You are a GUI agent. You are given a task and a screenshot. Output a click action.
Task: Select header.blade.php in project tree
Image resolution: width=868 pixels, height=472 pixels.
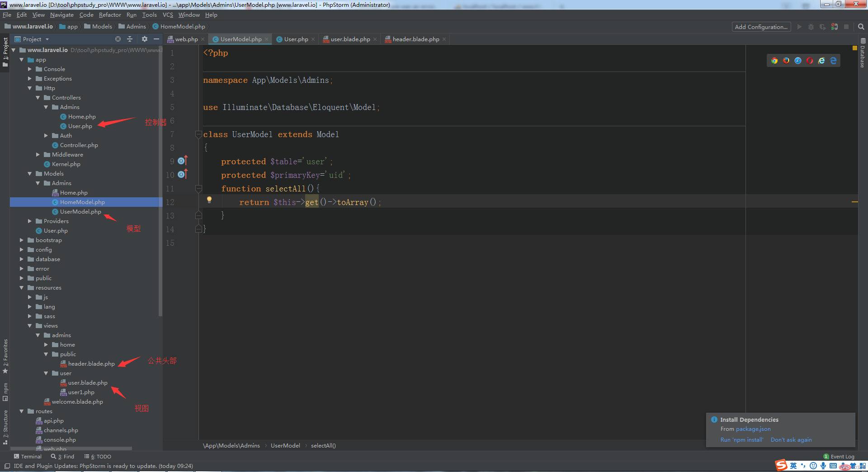(91, 364)
